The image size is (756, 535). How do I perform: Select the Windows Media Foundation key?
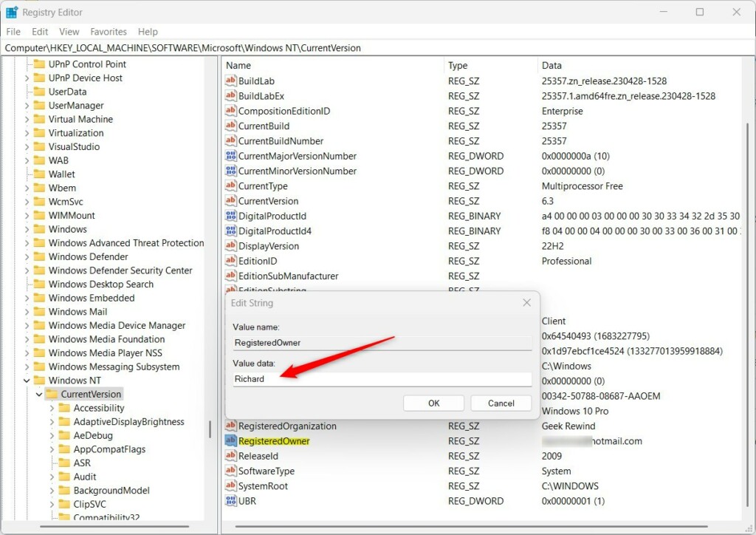click(106, 339)
